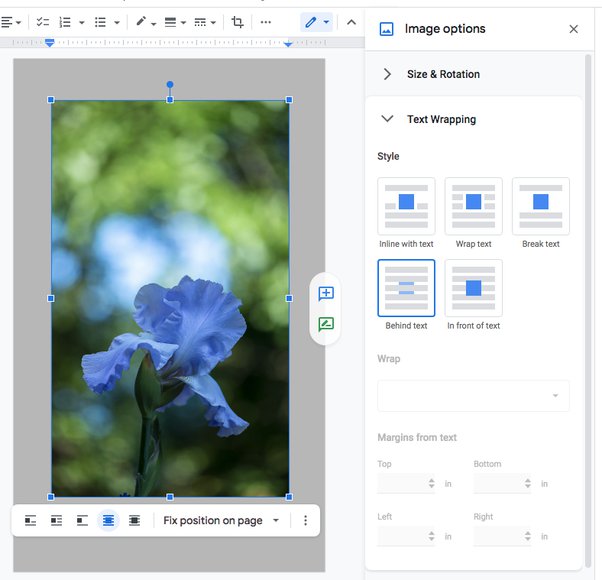Viewport: 602px width, 580px height.
Task: Open image toolbar vertical dots menu
Action: tap(305, 521)
